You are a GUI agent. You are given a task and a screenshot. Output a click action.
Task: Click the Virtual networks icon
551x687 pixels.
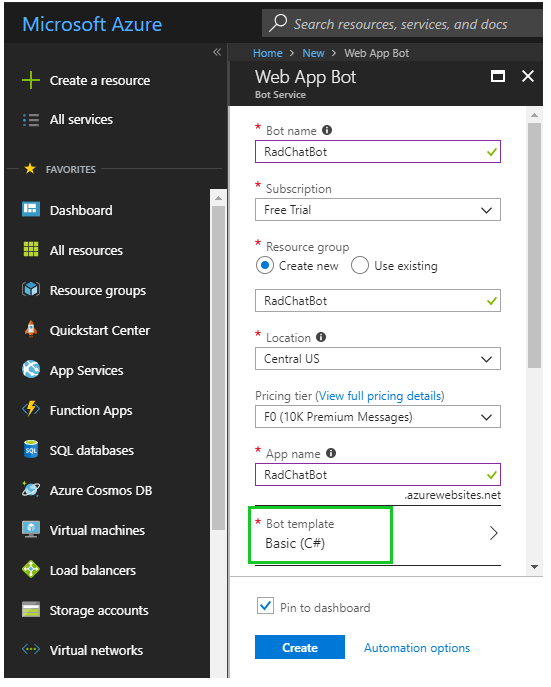click(x=31, y=649)
